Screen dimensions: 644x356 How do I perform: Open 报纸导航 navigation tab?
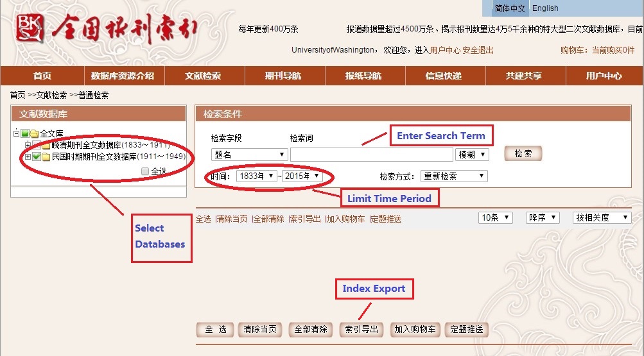[x=363, y=76]
